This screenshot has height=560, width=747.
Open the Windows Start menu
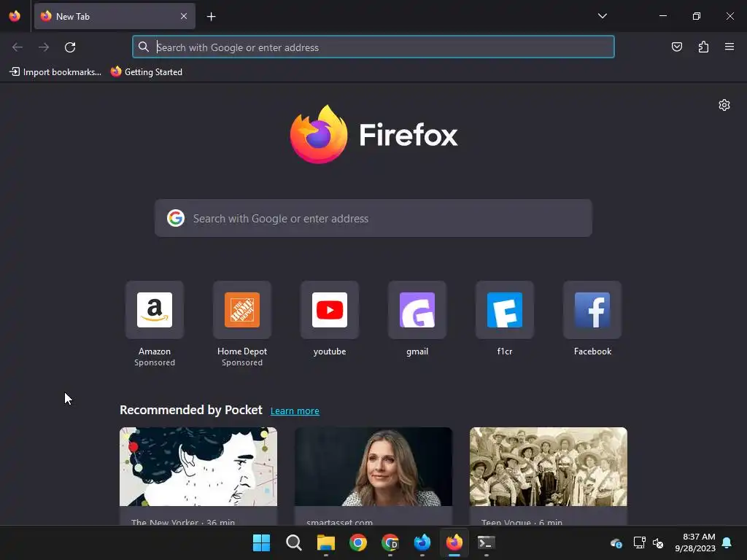(261, 542)
